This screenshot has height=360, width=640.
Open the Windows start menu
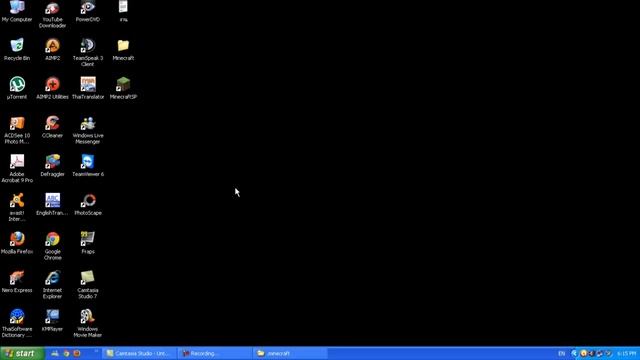pos(22,353)
